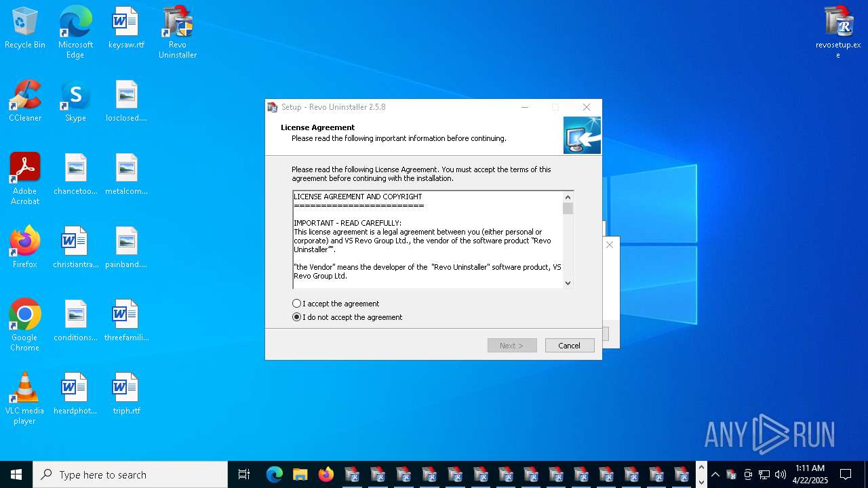Open the volume control in system tray
Image resolution: width=868 pixels, height=488 pixels.
780,474
